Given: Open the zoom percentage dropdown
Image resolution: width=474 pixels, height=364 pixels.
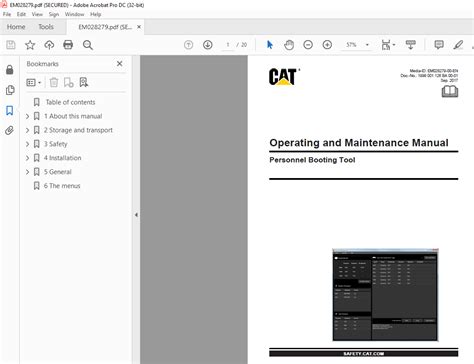Looking at the screenshot, I should pos(367,45).
